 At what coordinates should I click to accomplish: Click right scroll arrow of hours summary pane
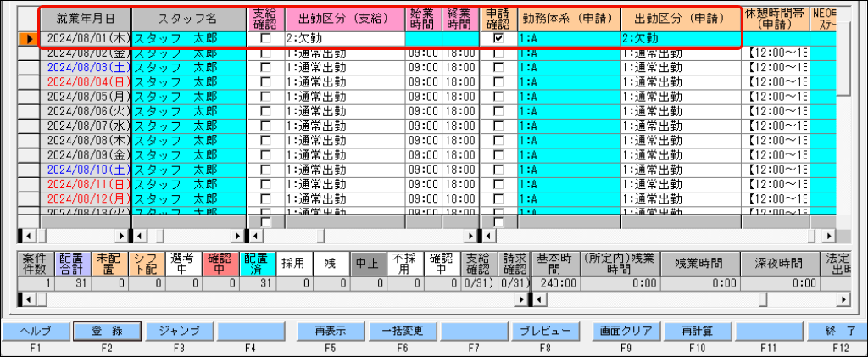[844, 299]
